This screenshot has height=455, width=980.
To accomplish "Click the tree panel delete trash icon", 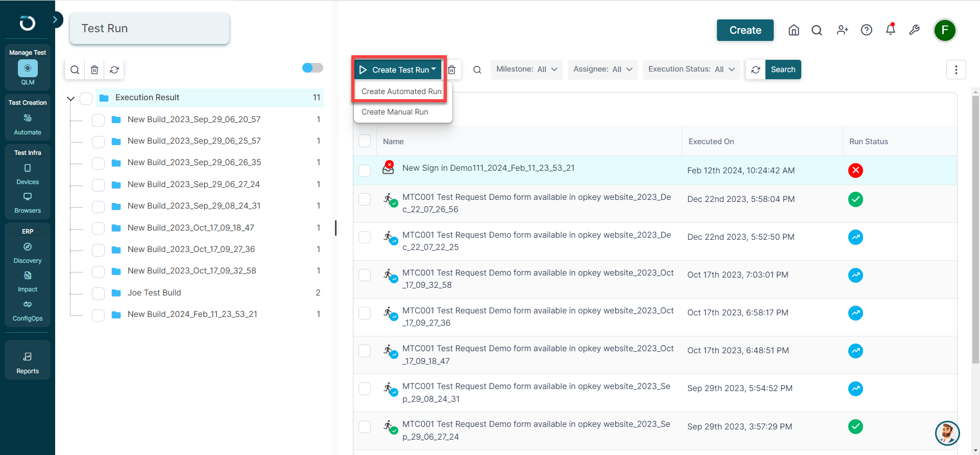I will pyautogui.click(x=94, y=70).
